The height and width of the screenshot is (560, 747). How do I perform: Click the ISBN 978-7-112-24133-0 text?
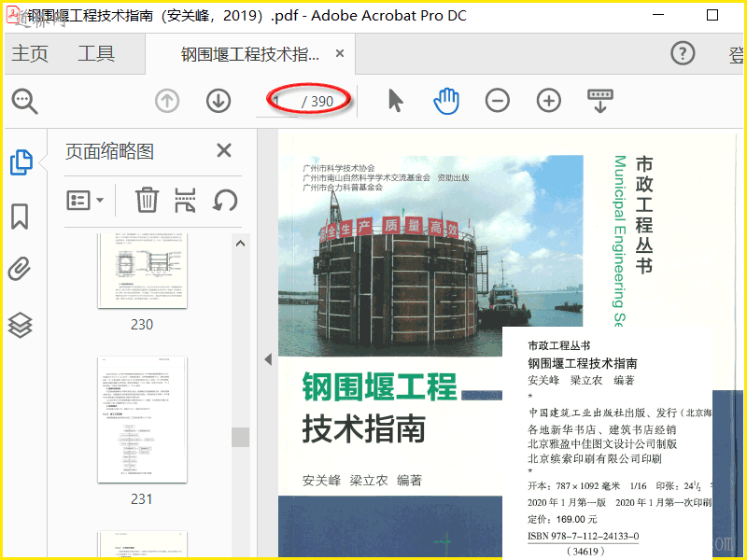583,536
